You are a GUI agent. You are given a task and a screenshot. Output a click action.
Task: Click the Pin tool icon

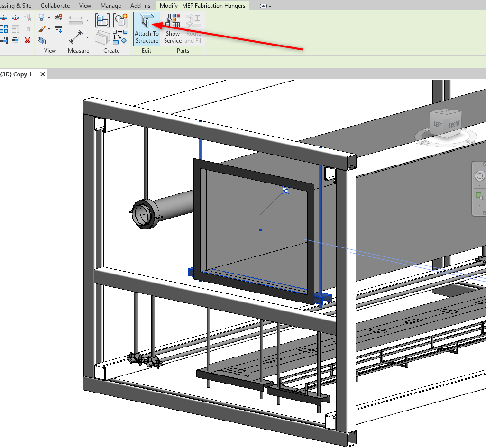tap(28, 29)
